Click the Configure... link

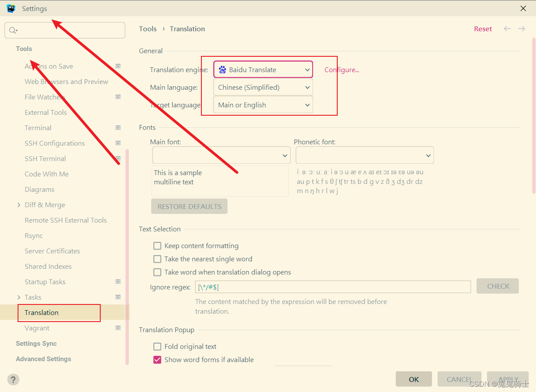[x=342, y=70]
